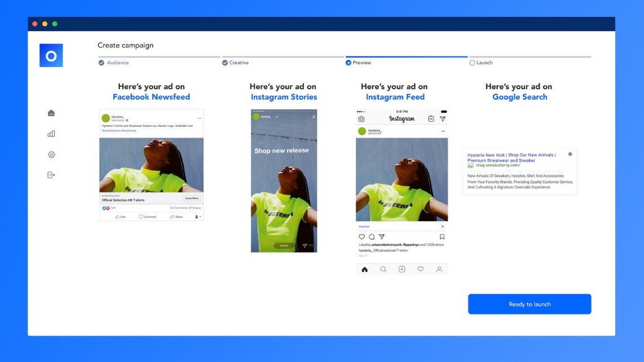The height and width of the screenshot is (362, 644).
Task: Click heart like icon under Instagram post
Action: point(362,237)
